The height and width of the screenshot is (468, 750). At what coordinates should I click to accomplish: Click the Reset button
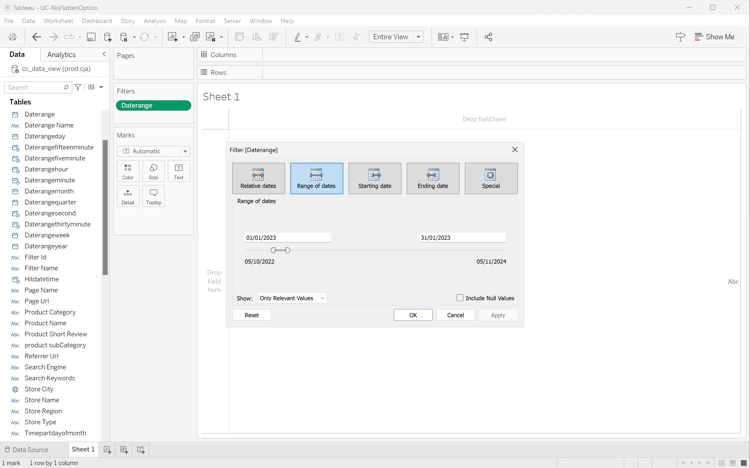pos(251,315)
